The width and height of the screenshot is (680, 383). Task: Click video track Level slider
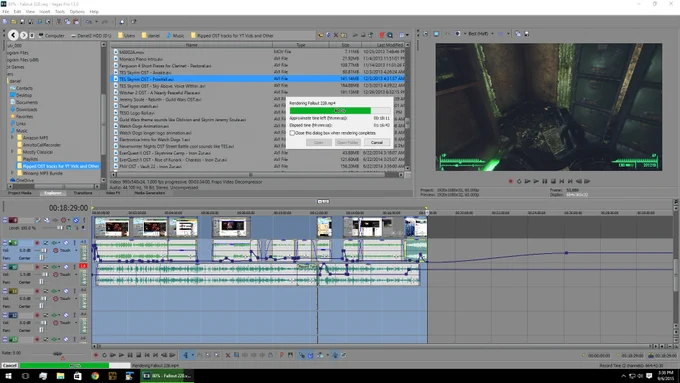coord(60,228)
